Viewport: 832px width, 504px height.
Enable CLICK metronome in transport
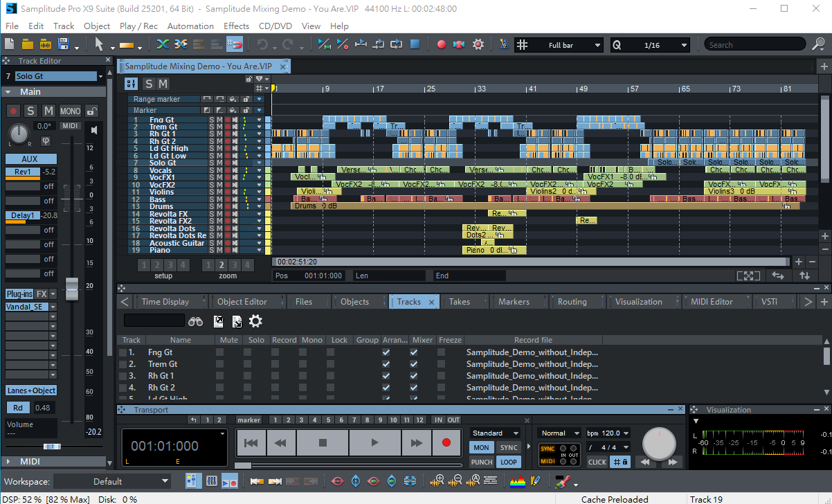[x=597, y=462]
